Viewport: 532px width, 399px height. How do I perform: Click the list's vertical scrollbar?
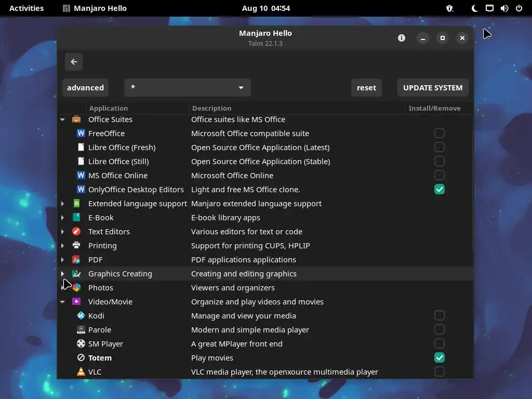472,191
